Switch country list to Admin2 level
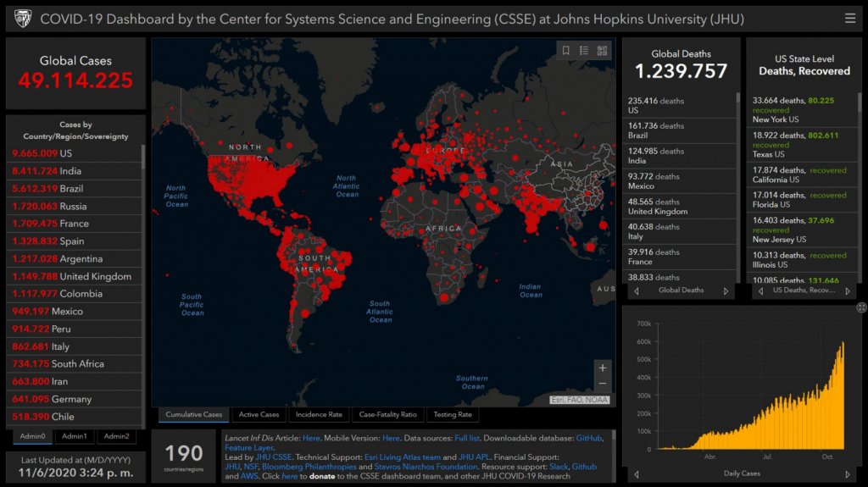 116,436
